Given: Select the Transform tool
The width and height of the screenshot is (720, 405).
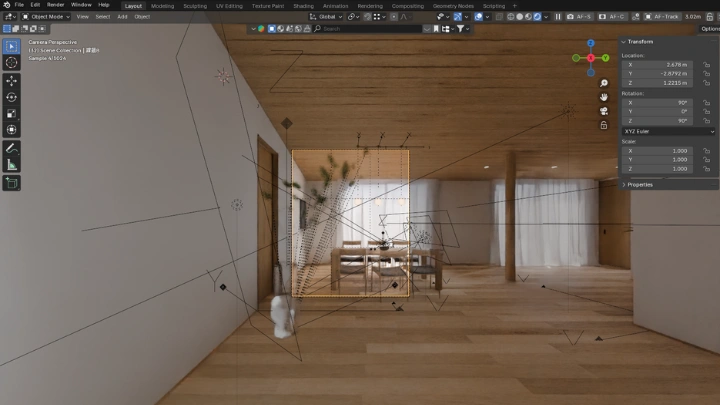Looking at the screenshot, I should pos(11,130).
